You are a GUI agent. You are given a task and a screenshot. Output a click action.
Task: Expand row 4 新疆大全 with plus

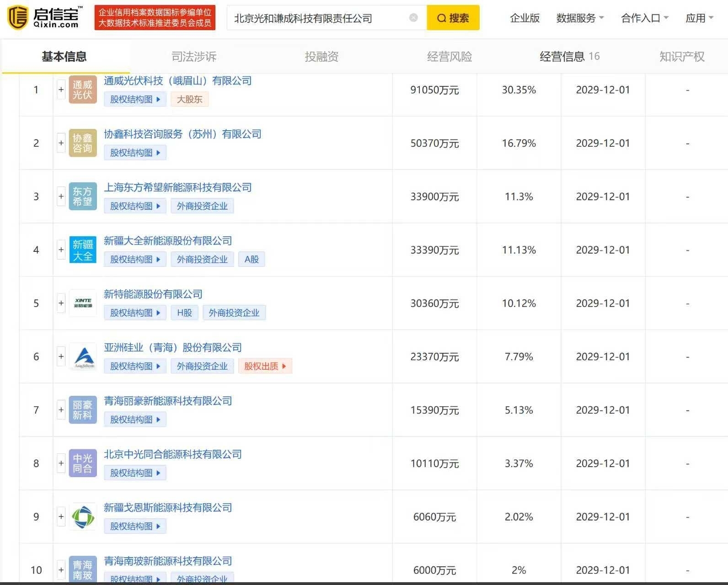tap(61, 250)
